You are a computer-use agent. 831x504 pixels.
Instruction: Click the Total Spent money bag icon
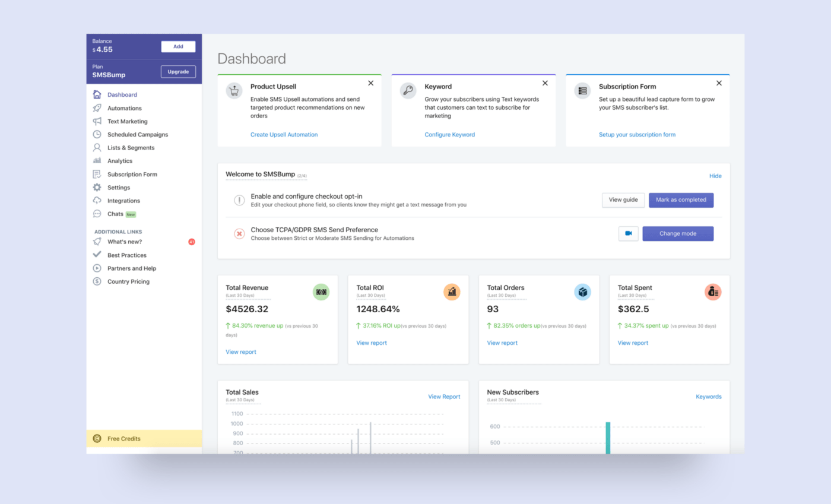click(x=713, y=291)
